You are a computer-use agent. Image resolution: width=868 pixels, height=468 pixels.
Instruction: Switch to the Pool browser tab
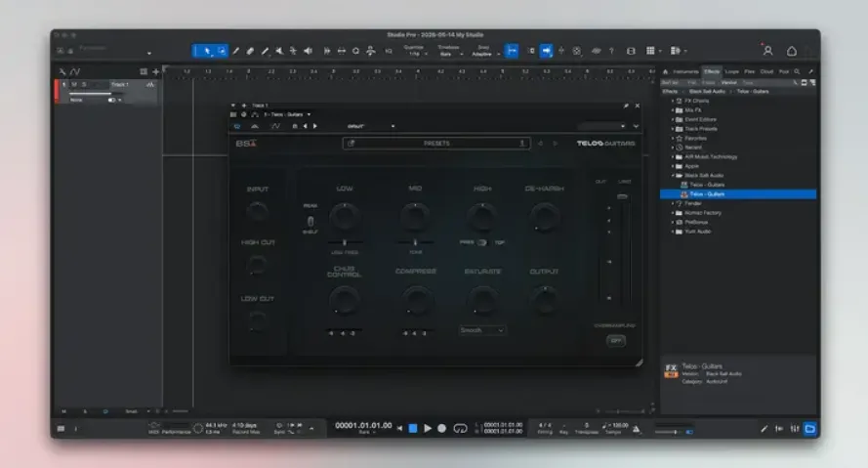point(784,71)
